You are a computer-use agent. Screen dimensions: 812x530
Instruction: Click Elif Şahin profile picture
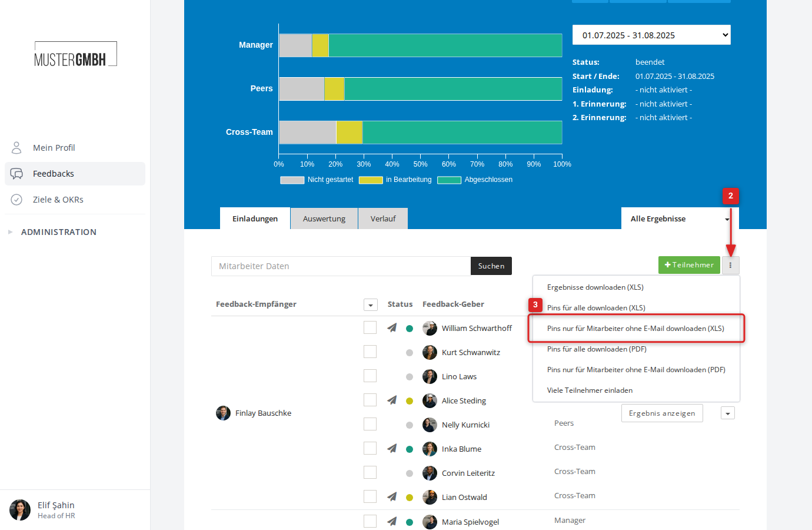point(20,510)
